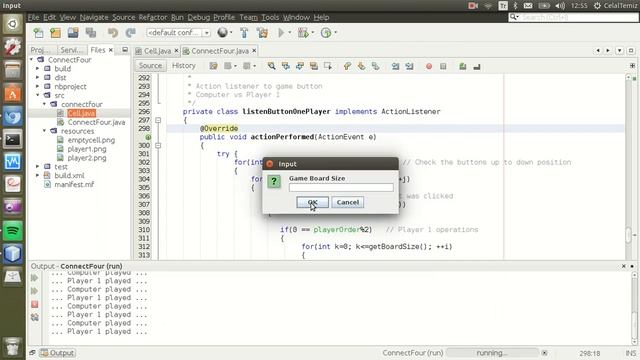
Task: Toggle code fold at line 300
Action: click(158, 145)
